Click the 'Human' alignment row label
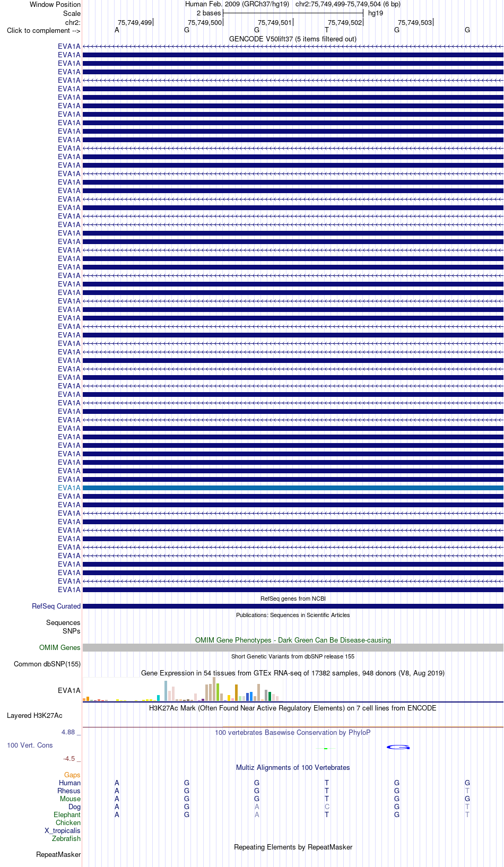 click(70, 783)
